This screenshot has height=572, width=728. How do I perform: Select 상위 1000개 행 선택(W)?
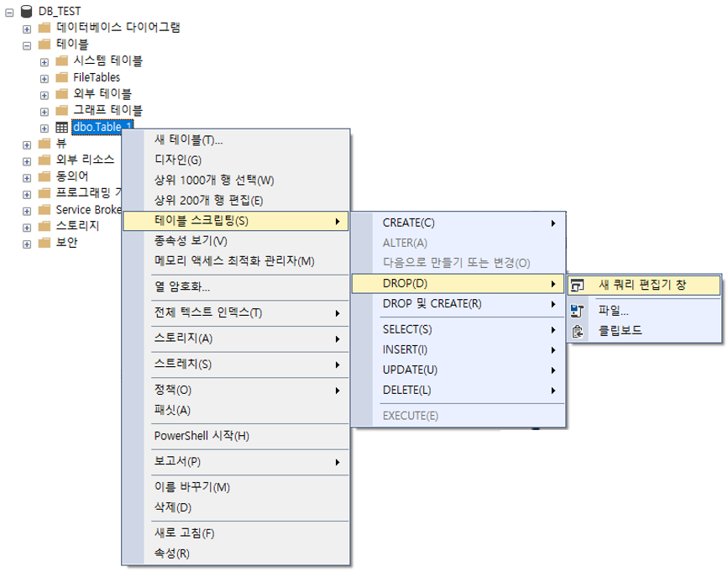pyautogui.click(x=236, y=180)
